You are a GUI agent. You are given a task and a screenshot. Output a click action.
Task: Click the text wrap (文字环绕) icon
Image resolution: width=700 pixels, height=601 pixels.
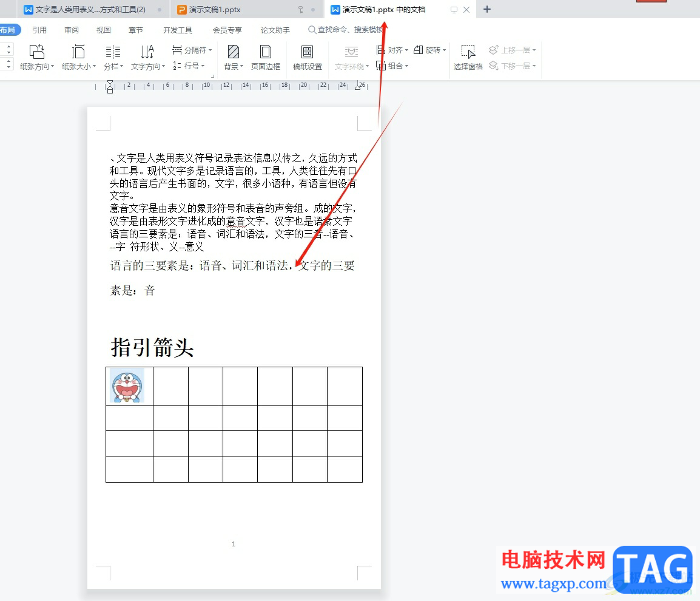point(351,52)
